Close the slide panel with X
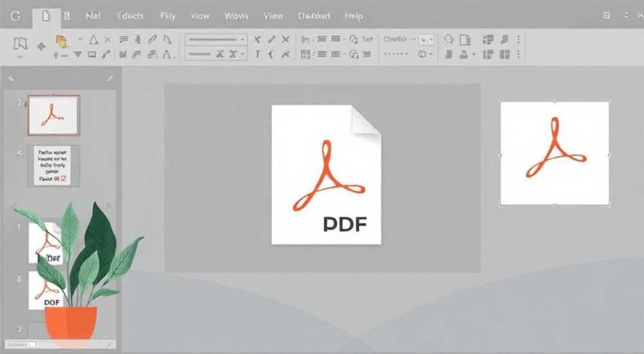 pos(109,78)
